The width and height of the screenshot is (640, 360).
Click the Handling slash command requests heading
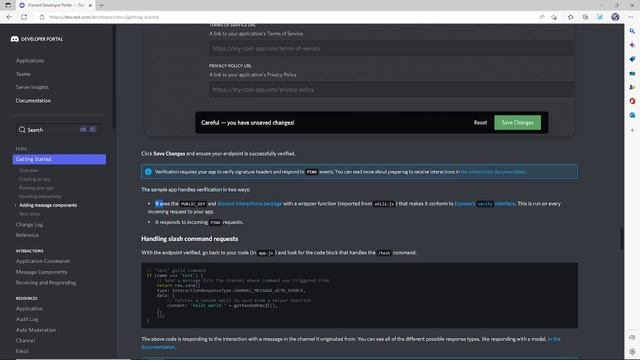[189, 239]
